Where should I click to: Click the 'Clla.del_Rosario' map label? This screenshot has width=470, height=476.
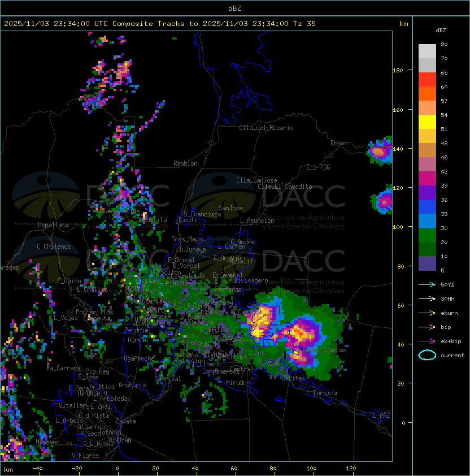pos(266,128)
